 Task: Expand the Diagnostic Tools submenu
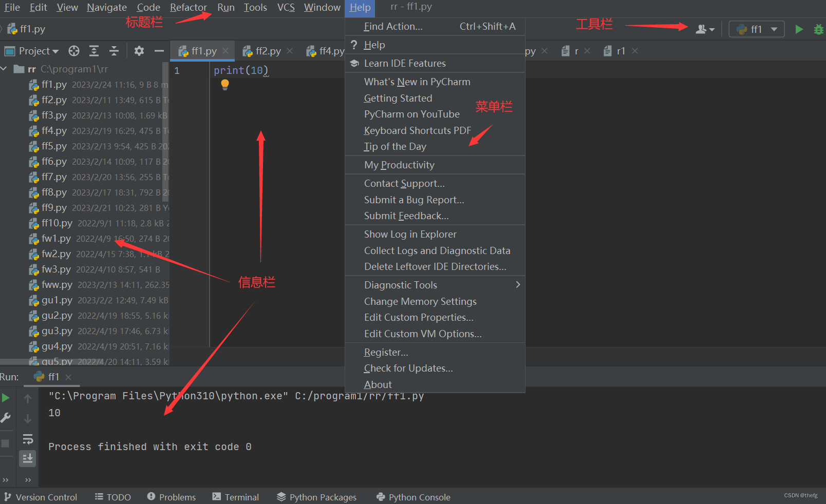[435, 285]
